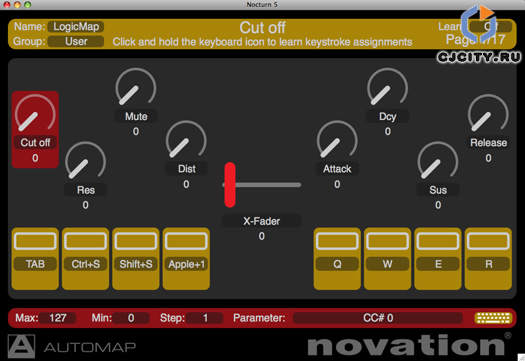The image size is (525, 361).
Task: Click the Name field LogicMap
Action: point(76,26)
